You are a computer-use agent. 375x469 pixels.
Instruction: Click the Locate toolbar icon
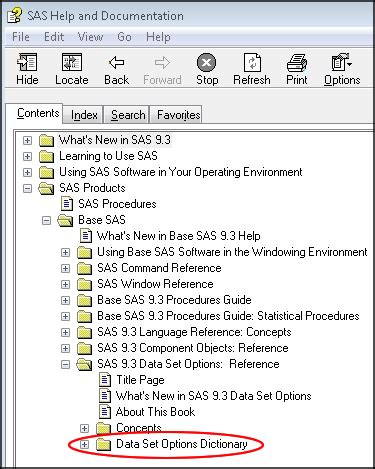(x=72, y=62)
